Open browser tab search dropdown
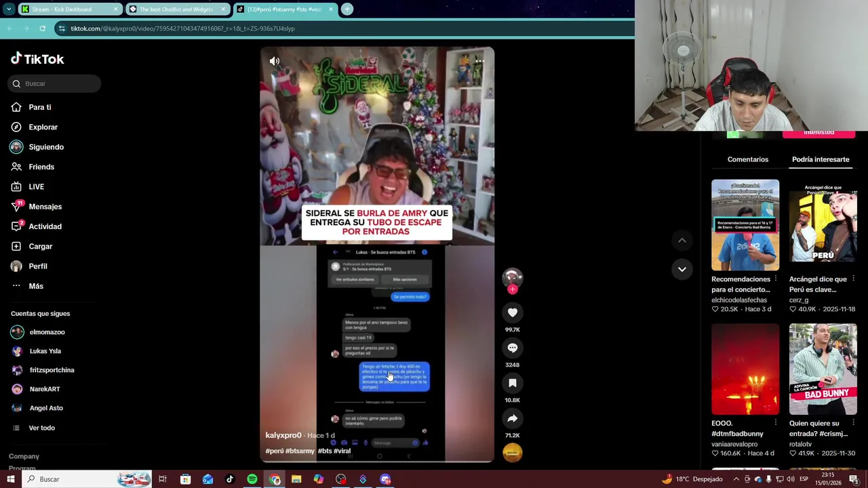The width and height of the screenshot is (868, 488). [x=9, y=9]
